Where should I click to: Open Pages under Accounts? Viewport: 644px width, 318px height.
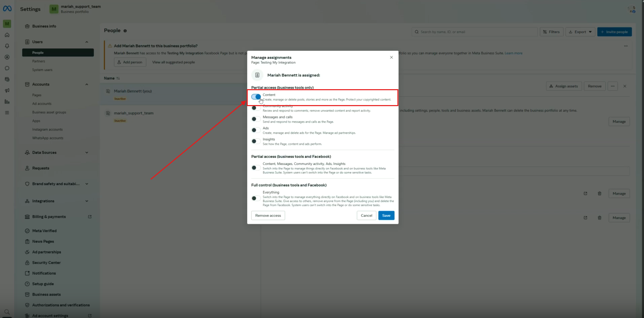[x=37, y=95]
